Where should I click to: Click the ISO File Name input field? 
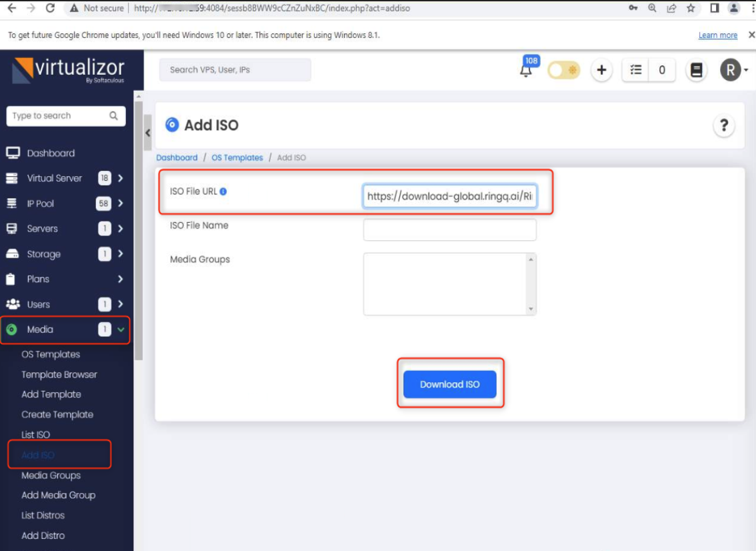click(x=449, y=229)
